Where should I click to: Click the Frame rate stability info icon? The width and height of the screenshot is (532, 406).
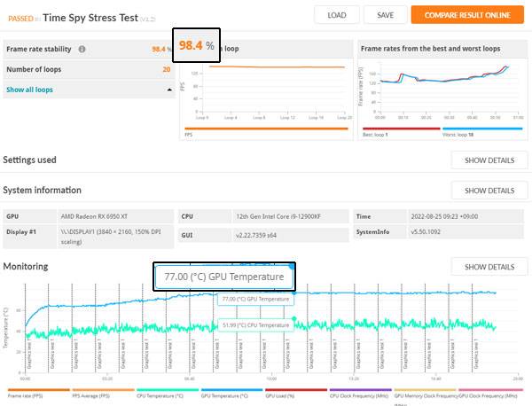point(82,49)
